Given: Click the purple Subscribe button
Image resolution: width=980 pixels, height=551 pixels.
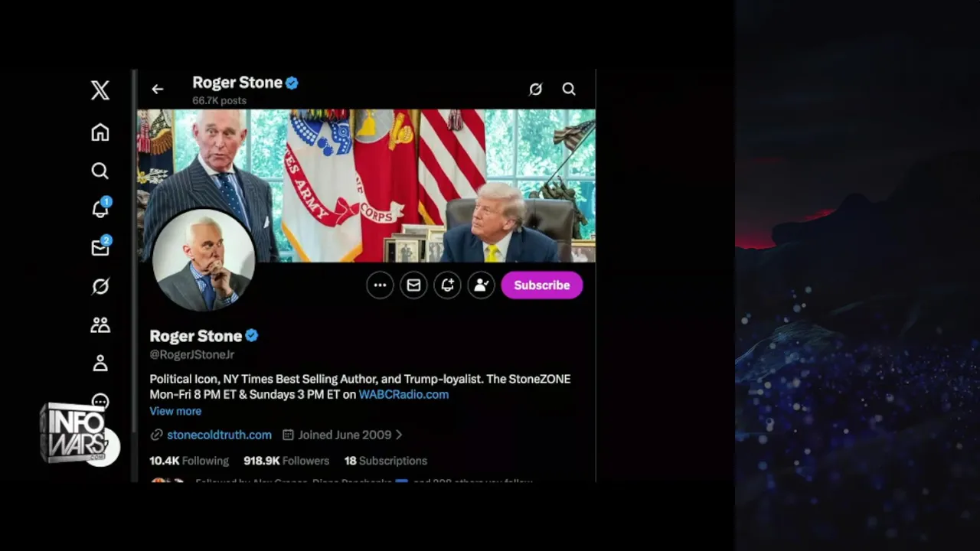Looking at the screenshot, I should click(x=542, y=285).
